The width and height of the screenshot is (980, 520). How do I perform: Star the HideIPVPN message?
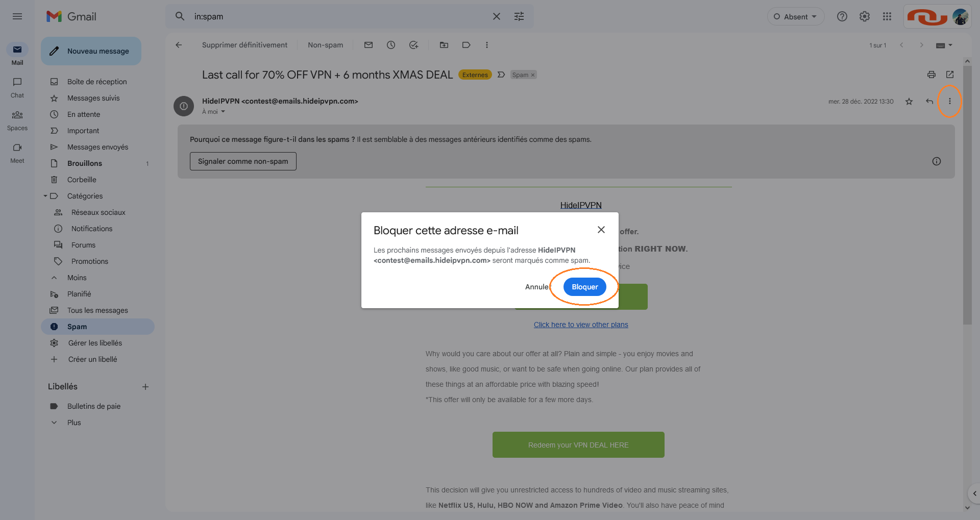(x=909, y=102)
